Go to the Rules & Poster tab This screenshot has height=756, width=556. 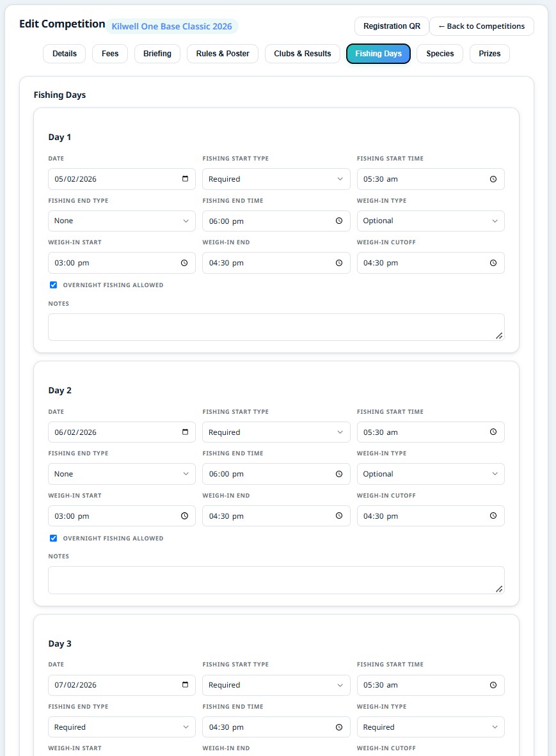tap(223, 54)
